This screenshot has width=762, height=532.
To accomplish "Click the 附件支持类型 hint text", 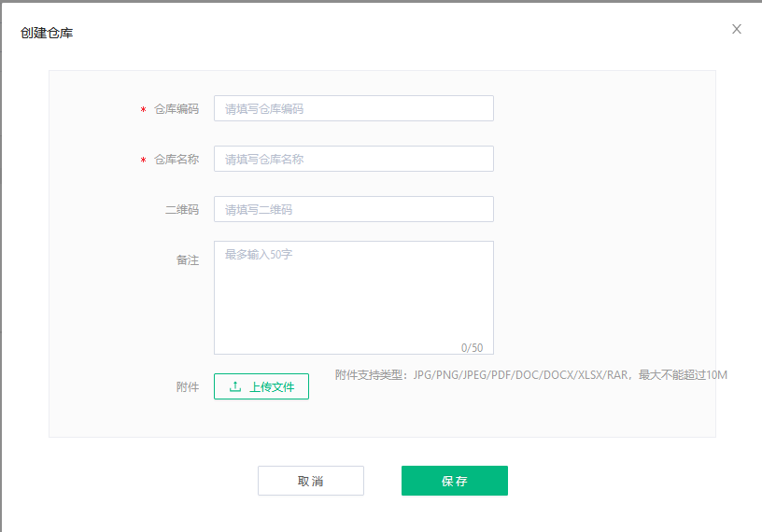I will (x=531, y=375).
